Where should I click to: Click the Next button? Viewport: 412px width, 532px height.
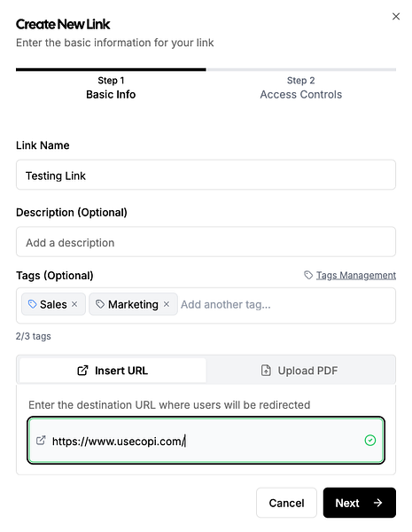(x=360, y=503)
